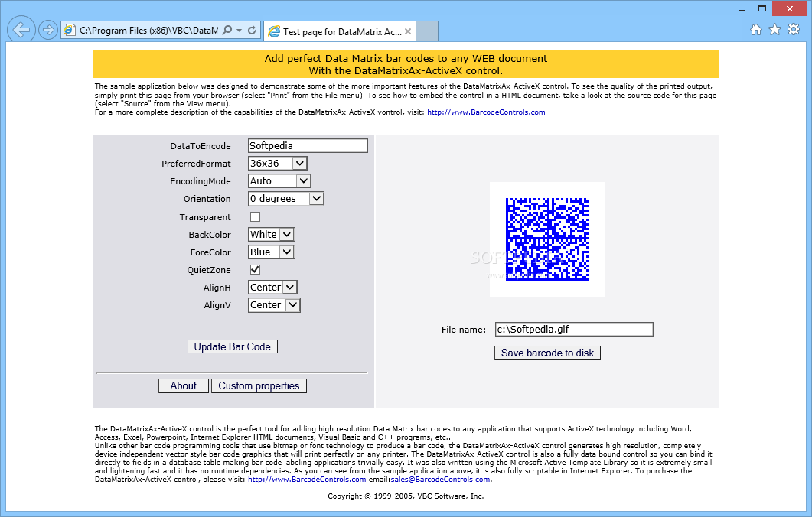Open the Tools gear icon
Image resolution: width=812 pixels, height=517 pixels.
click(x=794, y=30)
